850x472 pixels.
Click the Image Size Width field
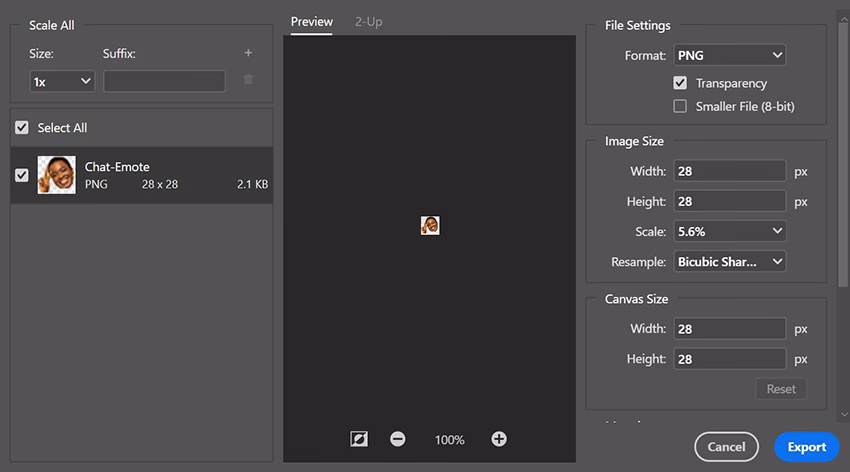point(730,171)
